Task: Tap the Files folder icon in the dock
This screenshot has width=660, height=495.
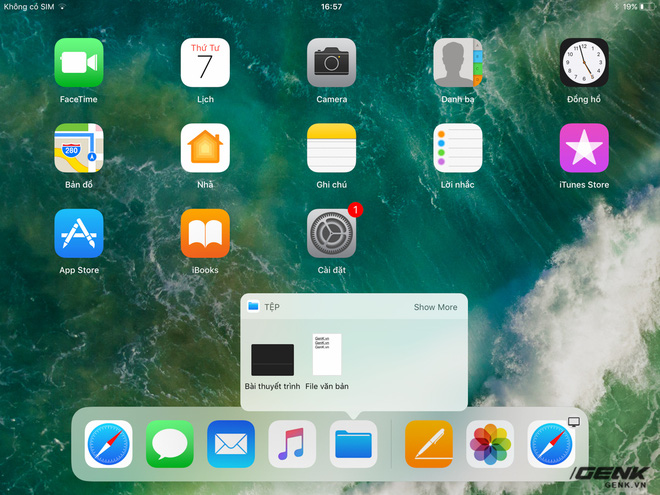Action: pyautogui.click(x=353, y=444)
